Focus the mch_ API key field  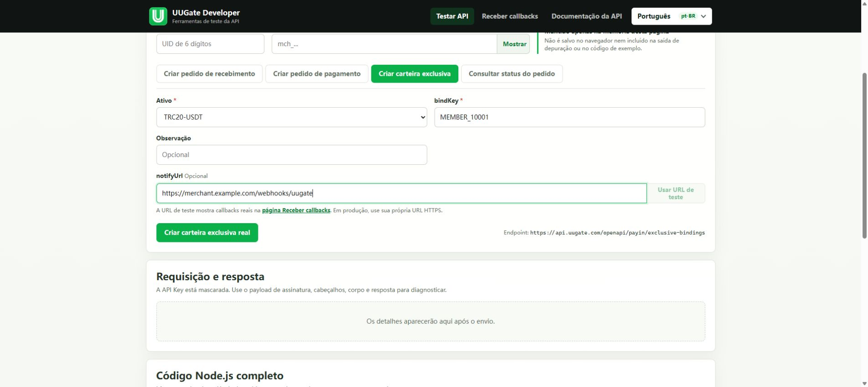[x=384, y=44]
